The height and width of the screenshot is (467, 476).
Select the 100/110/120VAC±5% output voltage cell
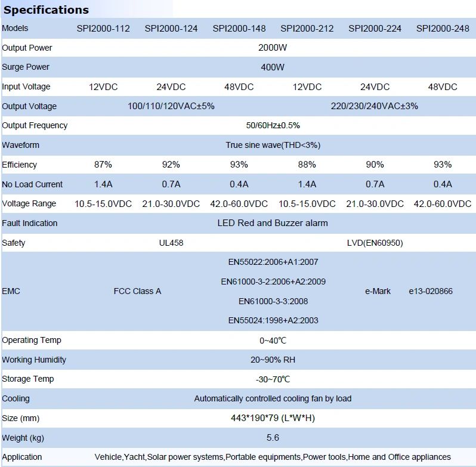click(171, 106)
